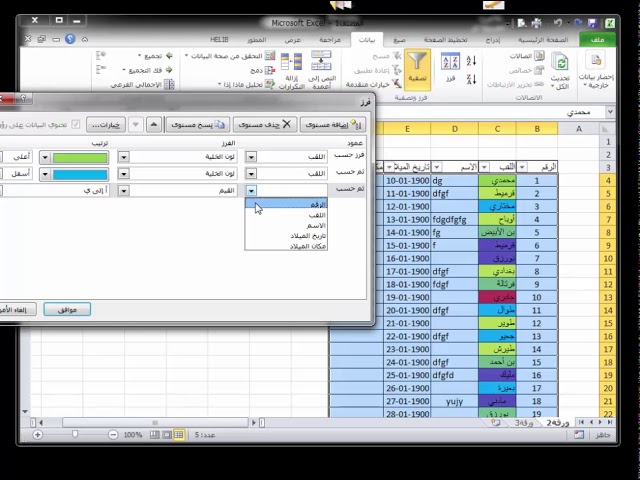Click the zoom slider handle
This screenshot has height=480, width=640.
pyautogui.click(x=75, y=434)
